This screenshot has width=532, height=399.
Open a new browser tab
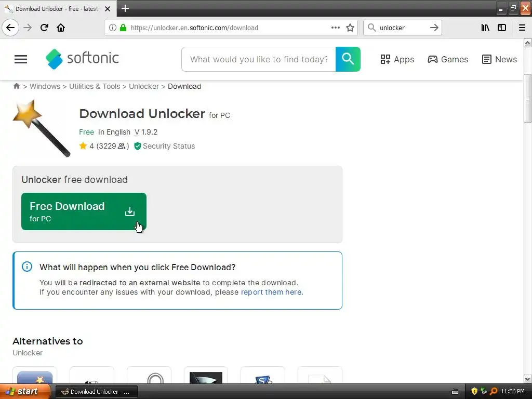(x=125, y=8)
